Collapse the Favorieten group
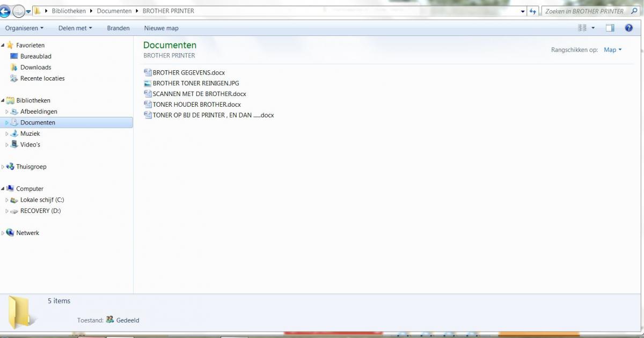The image size is (644, 338). [x=3, y=46]
